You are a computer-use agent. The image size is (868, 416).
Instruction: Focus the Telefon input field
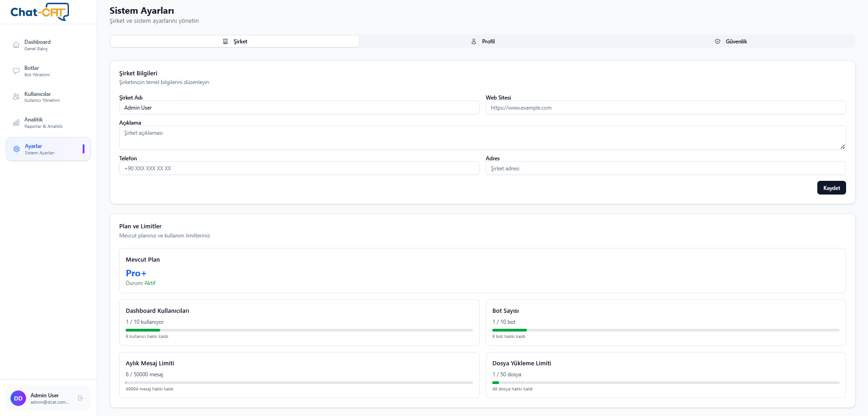pyautogui.click(x=299, y=169)
